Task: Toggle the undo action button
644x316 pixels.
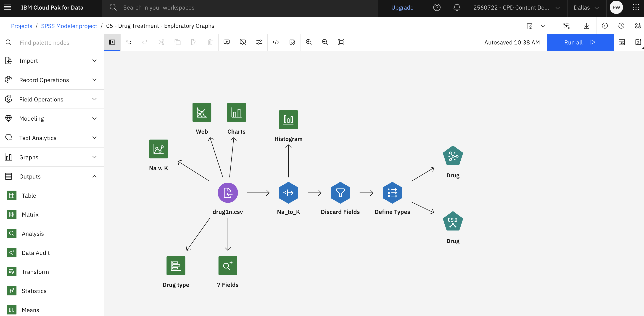Action: [129, 42]
